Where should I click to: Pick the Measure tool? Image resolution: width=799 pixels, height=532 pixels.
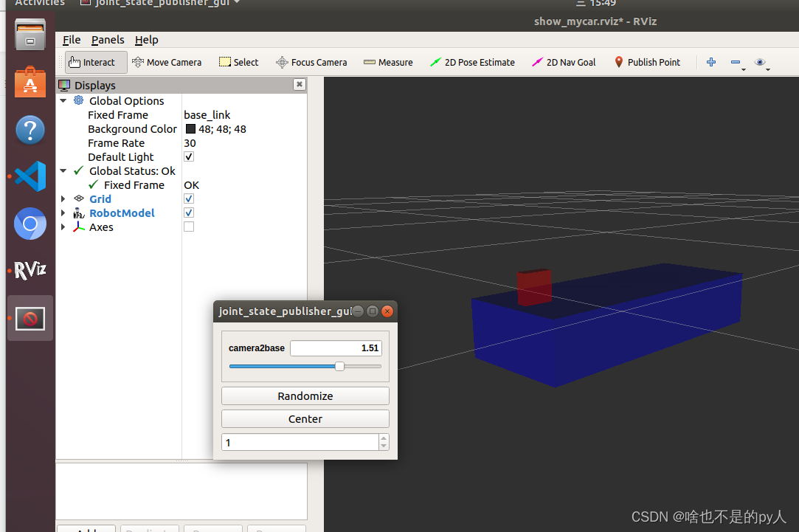point(388,62)
